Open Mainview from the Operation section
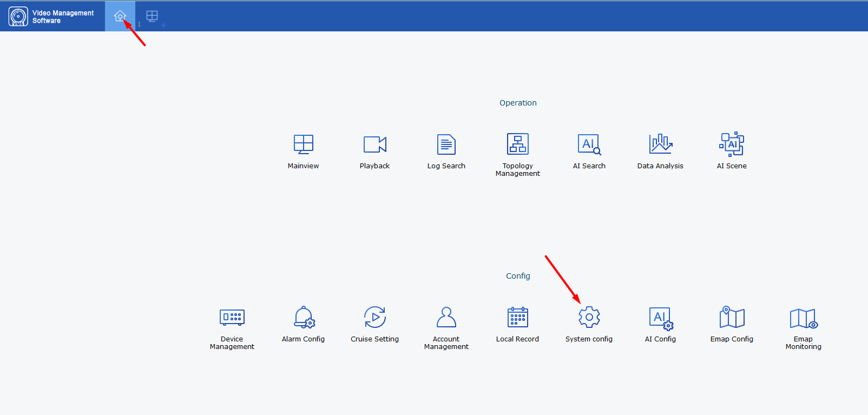868x415 pixels. point(303,151)
